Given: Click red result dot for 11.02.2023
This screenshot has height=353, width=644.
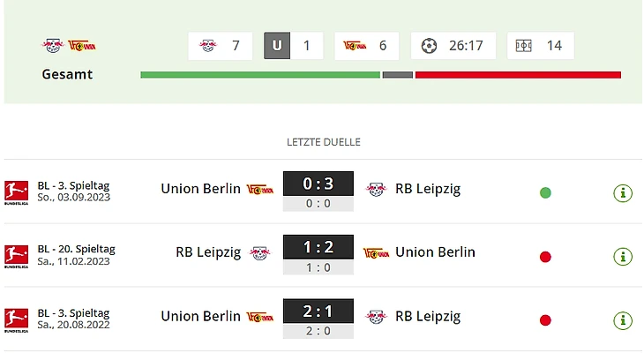Looking at the screenshot, I should (x=545, y=257).
